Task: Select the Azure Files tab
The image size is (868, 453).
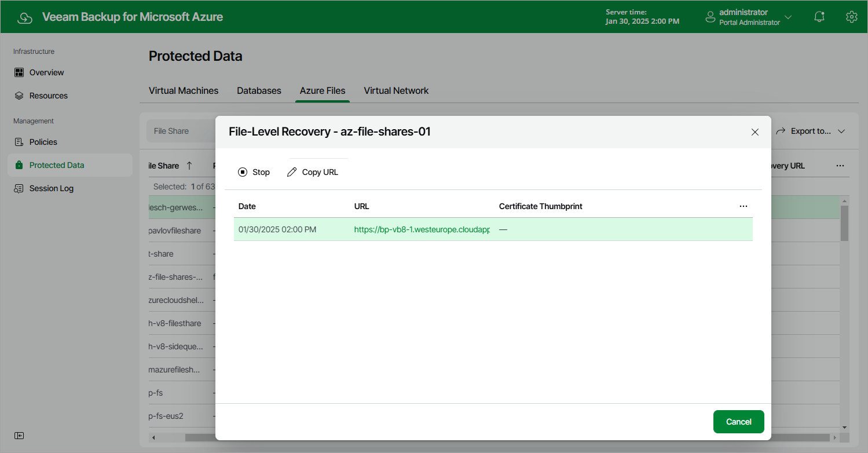Action: [x=323, y=91]
